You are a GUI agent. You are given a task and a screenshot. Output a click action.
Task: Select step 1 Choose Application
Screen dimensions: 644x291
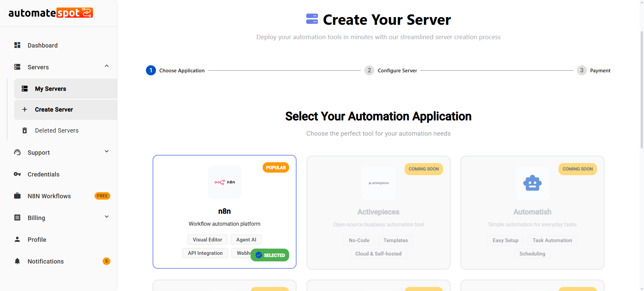point(175,70)
